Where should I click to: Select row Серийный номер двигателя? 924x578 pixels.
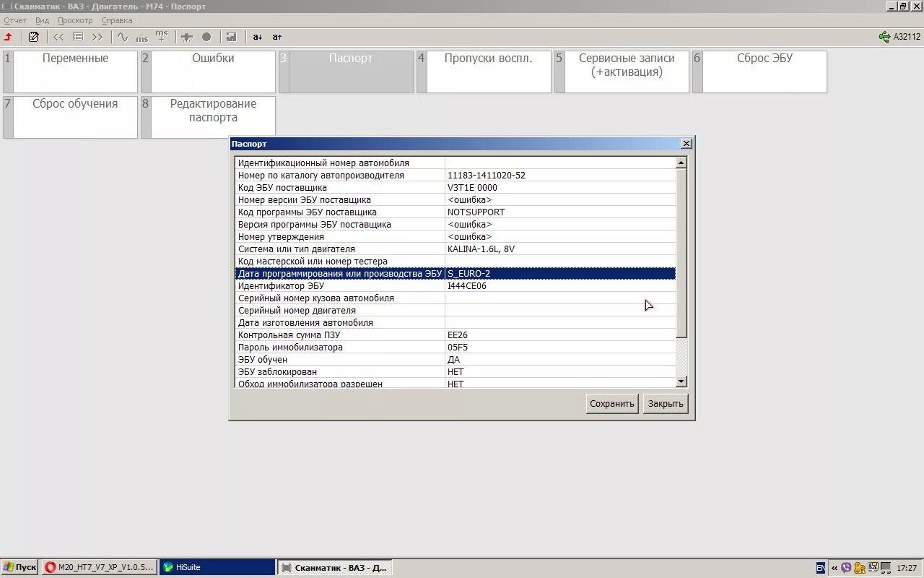point(456,311)
